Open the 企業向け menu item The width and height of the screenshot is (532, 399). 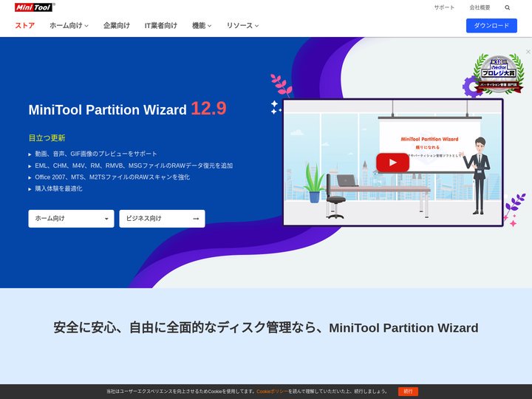(117, 25)
